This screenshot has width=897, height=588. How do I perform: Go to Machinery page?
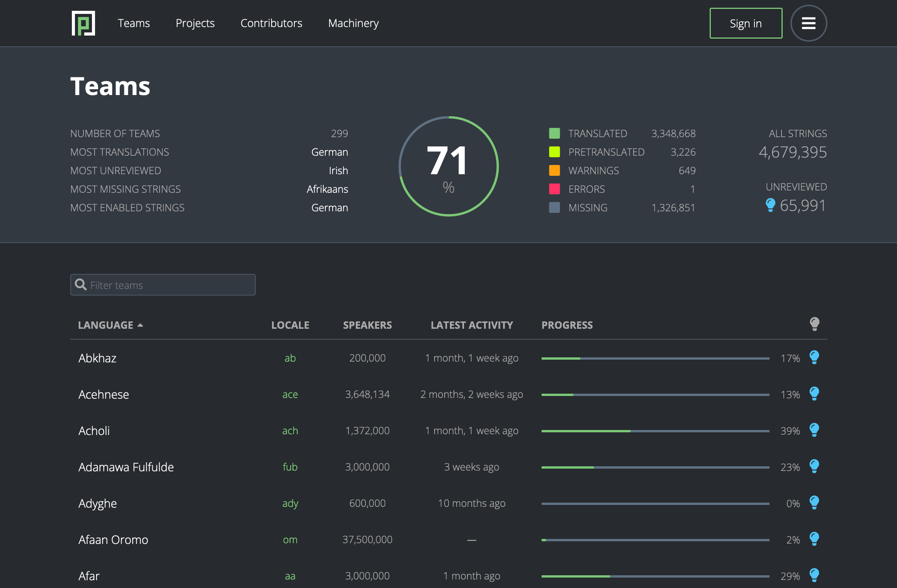(x=353, y=23)
